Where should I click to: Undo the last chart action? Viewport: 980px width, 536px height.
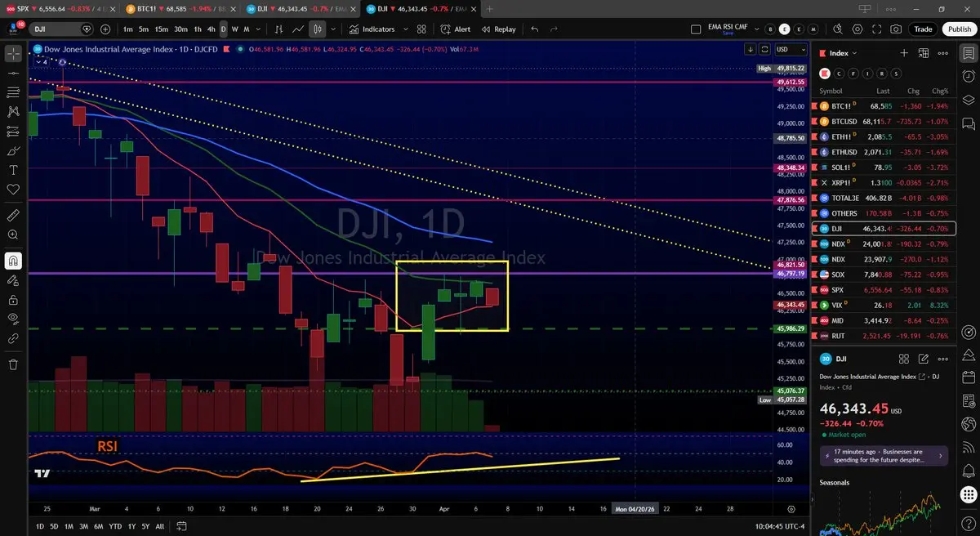535,29
